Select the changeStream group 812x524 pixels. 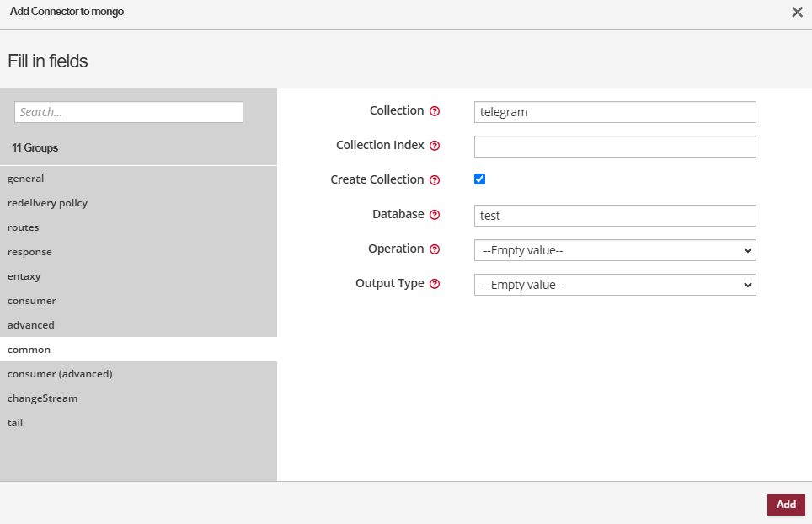(43, 398)
